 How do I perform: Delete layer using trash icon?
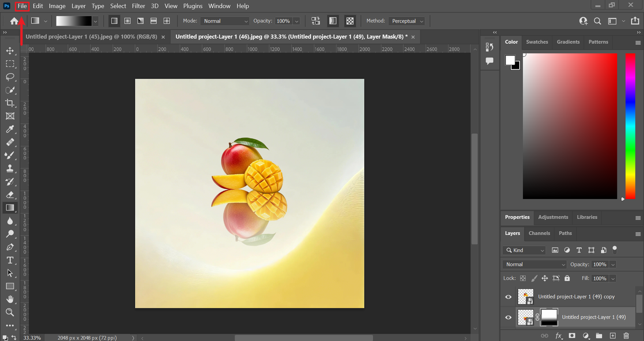tap(626, 335)
